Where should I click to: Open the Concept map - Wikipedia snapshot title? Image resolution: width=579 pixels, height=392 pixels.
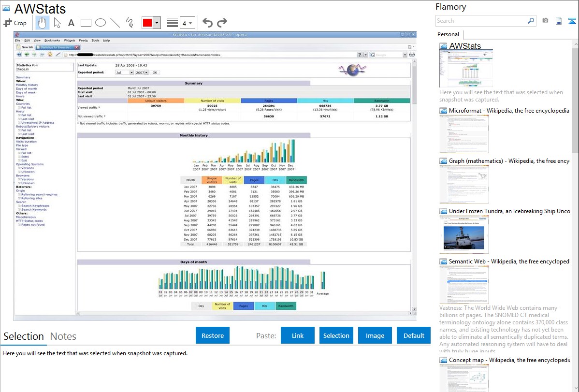(509, 360)
